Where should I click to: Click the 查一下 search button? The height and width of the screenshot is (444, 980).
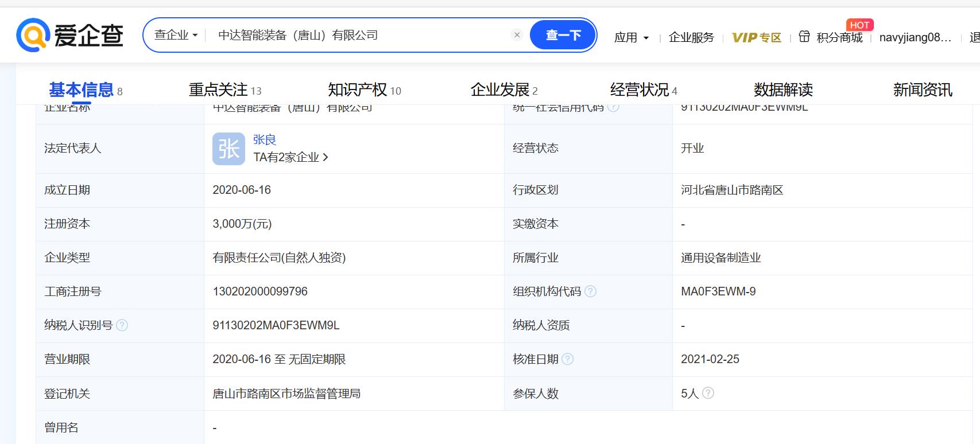[563, 35]
